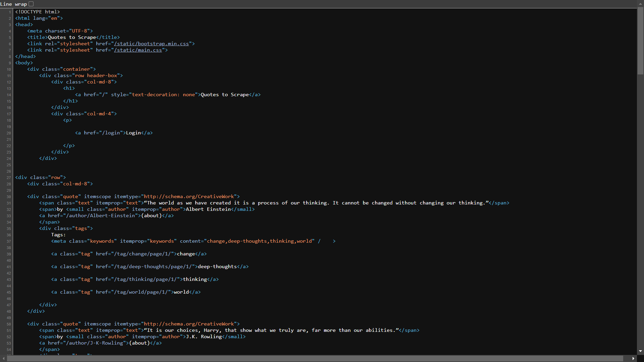Click the Line wrap label text
This screenshot has height=362, width=644.
click(13, 4)
